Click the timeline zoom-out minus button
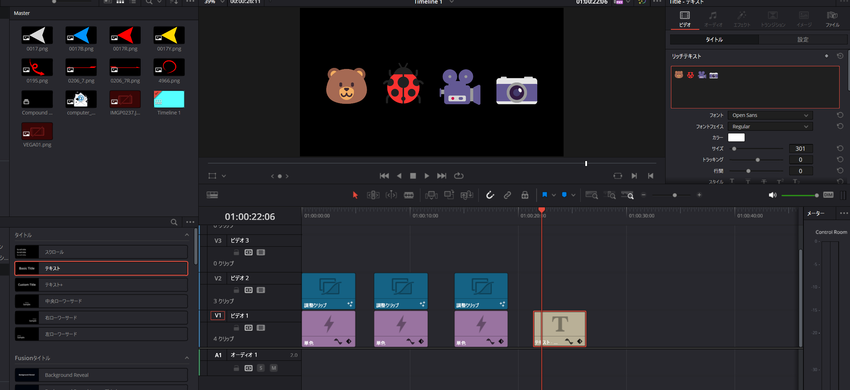 point(644,195)
